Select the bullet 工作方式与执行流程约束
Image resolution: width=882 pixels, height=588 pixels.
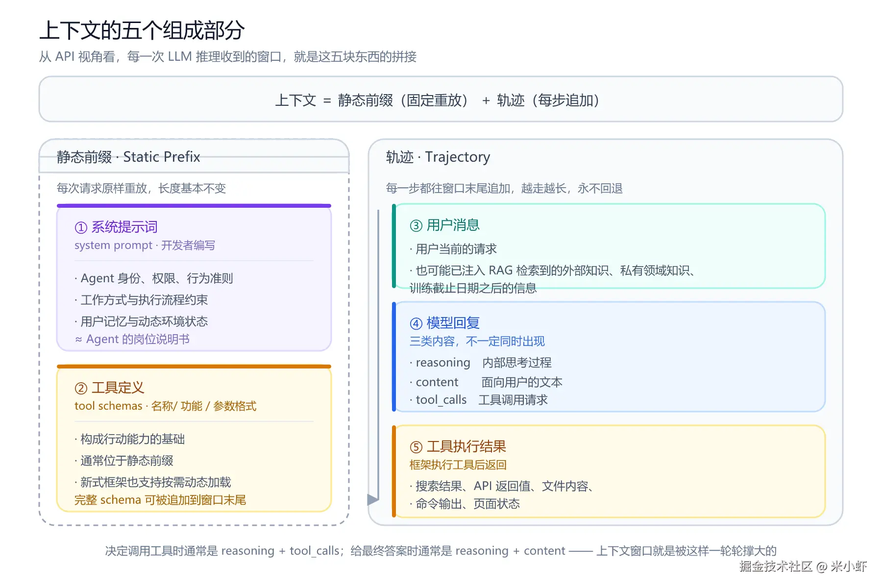[x=141, y=300]
